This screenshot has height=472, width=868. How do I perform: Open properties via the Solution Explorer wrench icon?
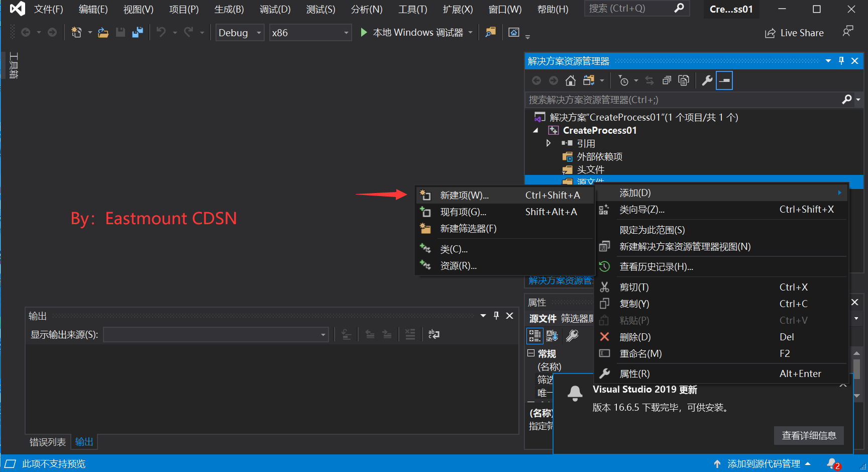(707, 80)
